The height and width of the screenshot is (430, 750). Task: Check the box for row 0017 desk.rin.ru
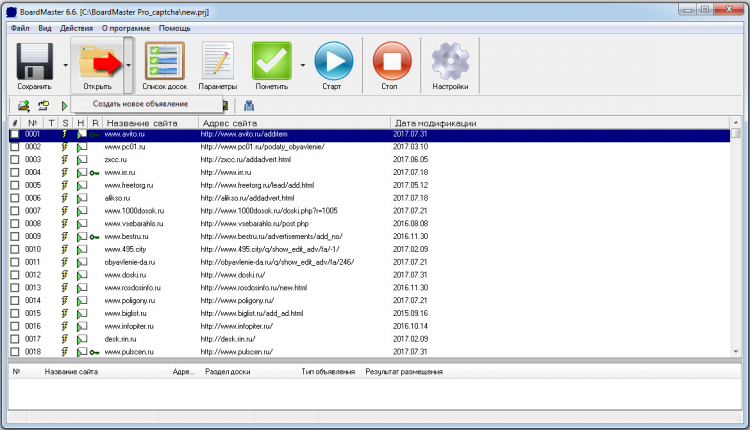point(15,339)
